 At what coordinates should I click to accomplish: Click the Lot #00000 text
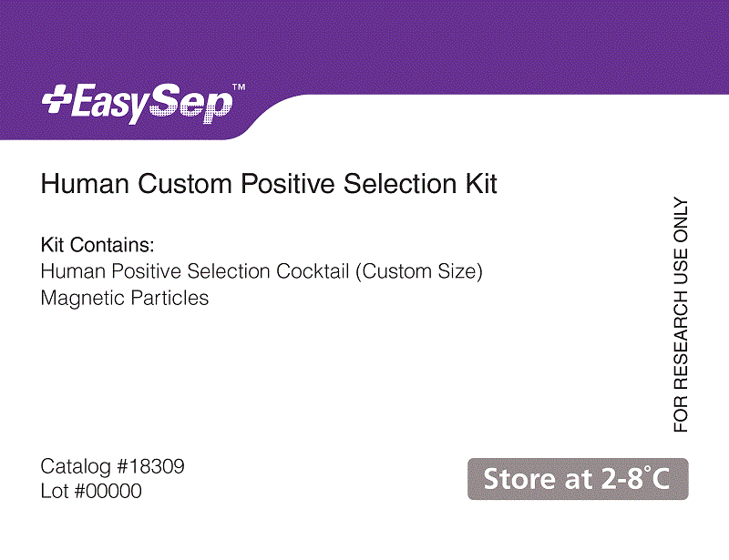coord(91,491)
